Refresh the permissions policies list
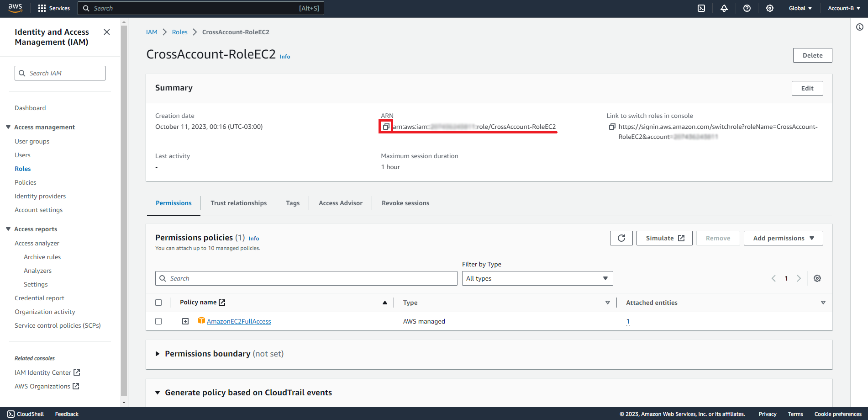 coord(621,238)
